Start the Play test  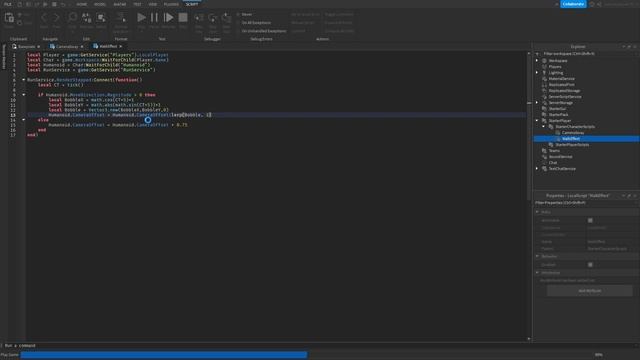click(x=141, y=18)
